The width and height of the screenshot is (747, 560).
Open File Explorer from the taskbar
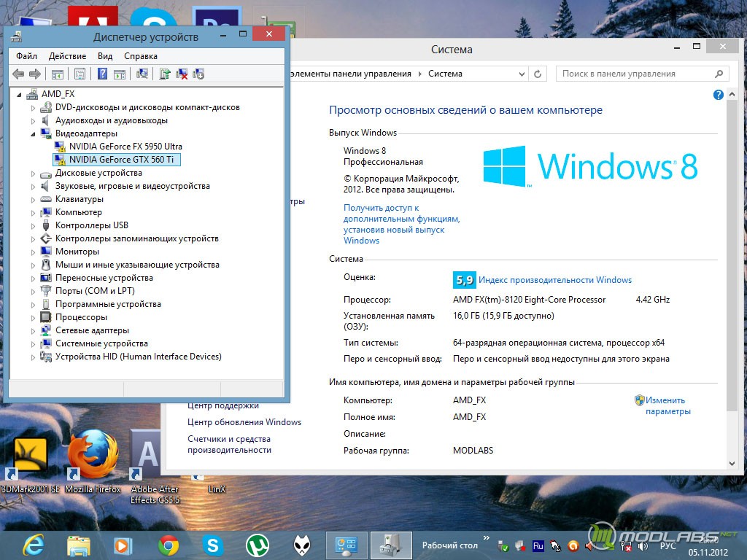[x=79, y=545]
